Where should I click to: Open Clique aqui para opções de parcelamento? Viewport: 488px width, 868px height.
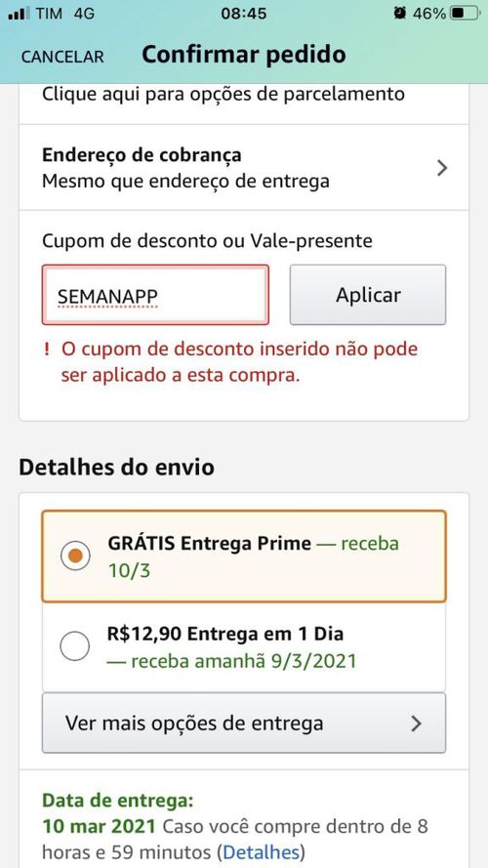click(223, 94)
